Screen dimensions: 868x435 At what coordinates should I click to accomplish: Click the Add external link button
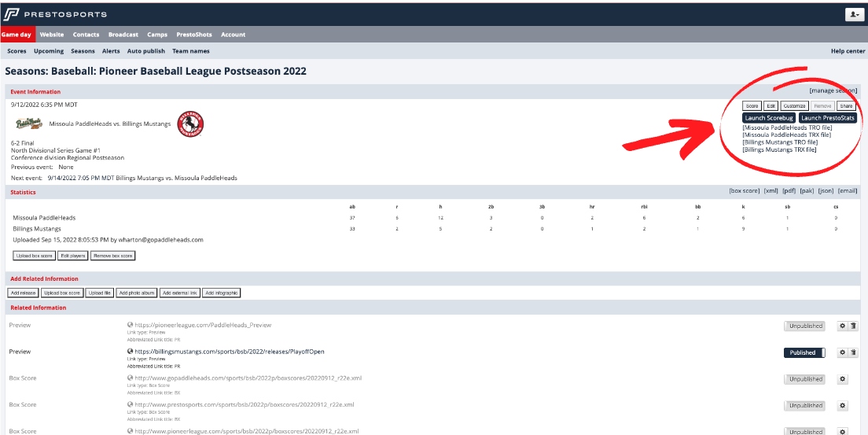click(180, 293)
